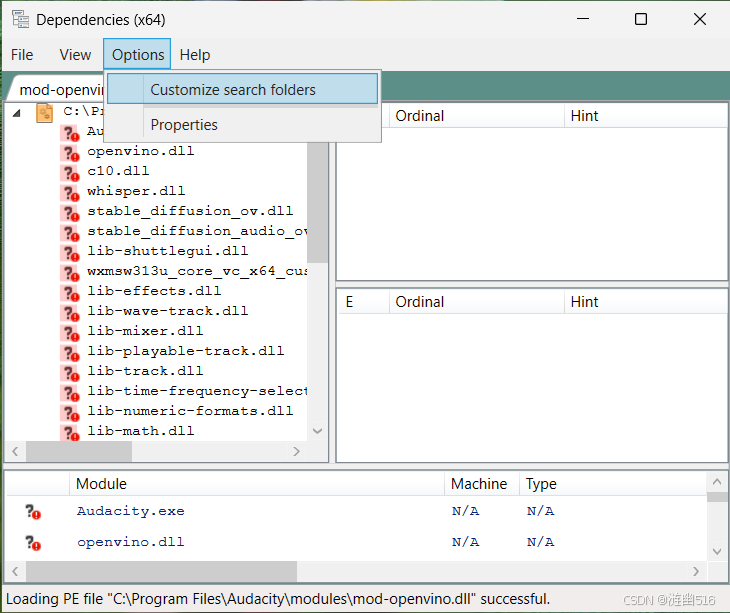Screen dimensions: 730x613
Task: Click the error icon beside lib-numeric-formats.dll
Action: 70,413
